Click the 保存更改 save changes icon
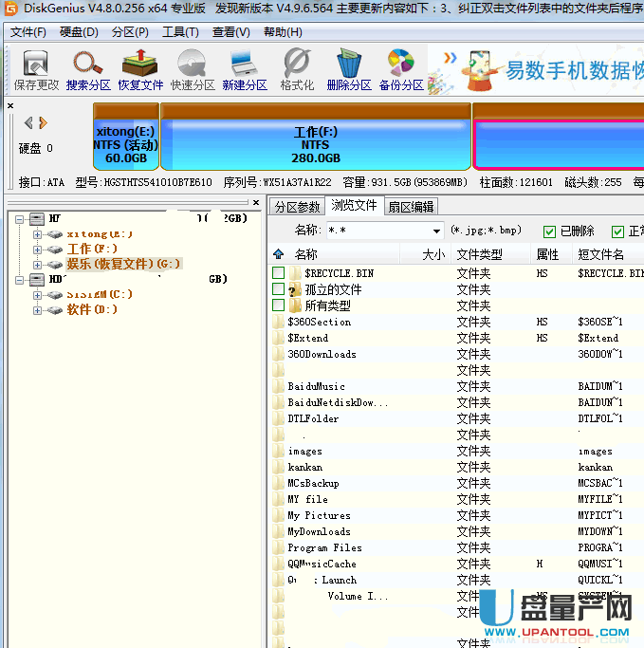 (36, 70)
